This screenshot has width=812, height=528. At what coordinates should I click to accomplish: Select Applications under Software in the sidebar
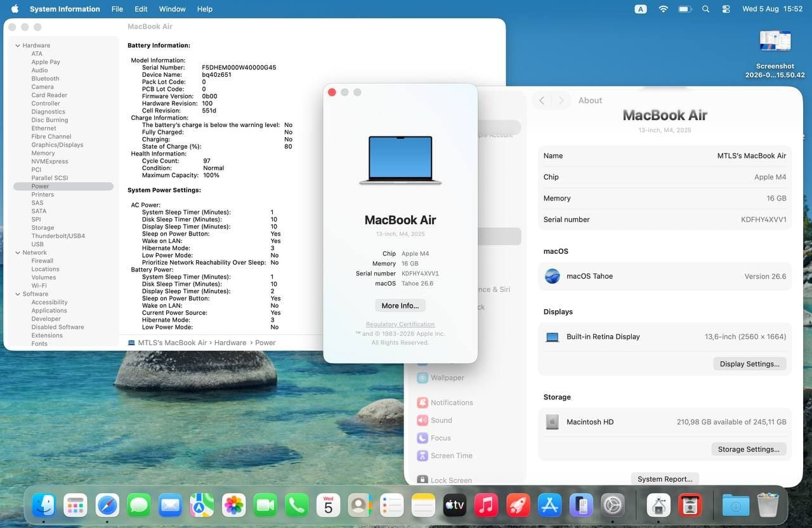point(49,310)
